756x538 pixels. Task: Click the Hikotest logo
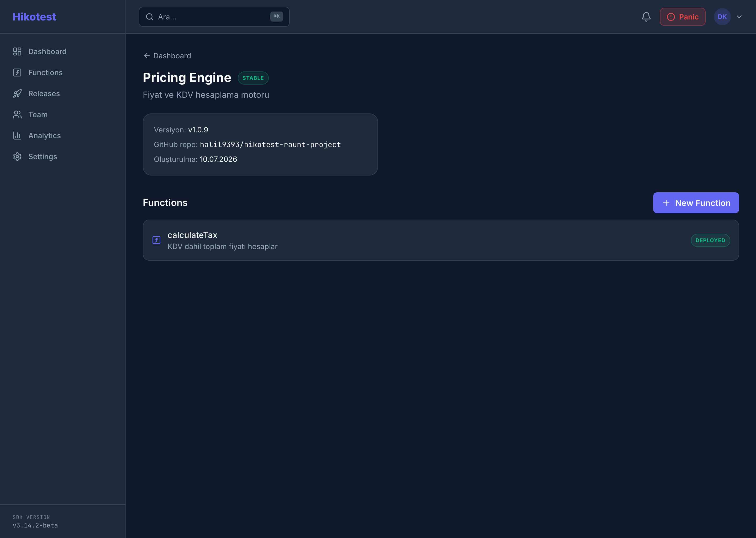(x=34, y=17)
